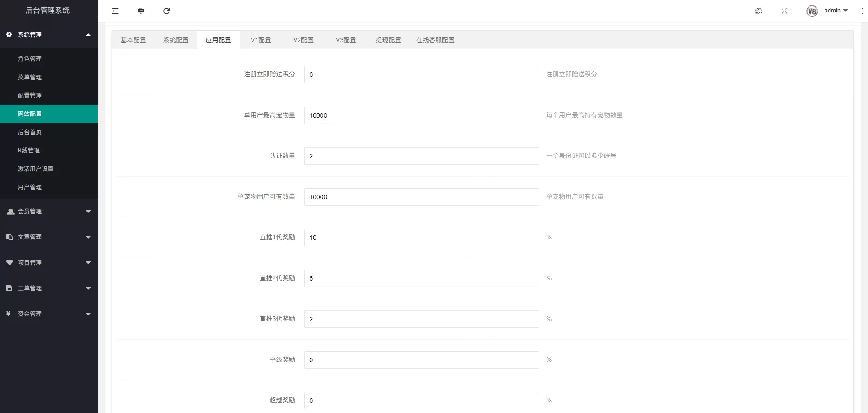
Task: Open the admin user dropdown
Action: (x=836, y=11)
